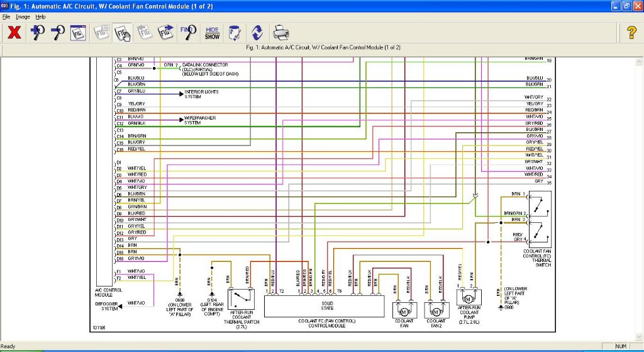Open the Find magnifier tool
The width and height of the screenshot is (644, 352).
pos(188,33)
